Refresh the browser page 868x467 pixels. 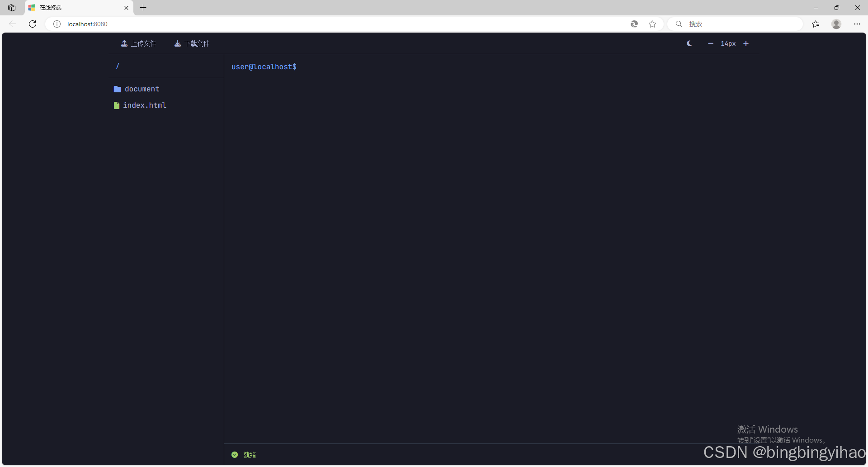coord(33,24)
